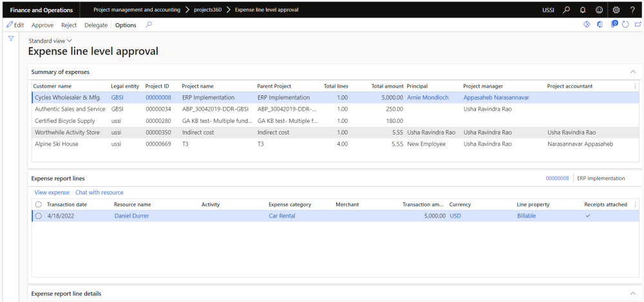Select the Alpine Ski House row

(56, 144)
